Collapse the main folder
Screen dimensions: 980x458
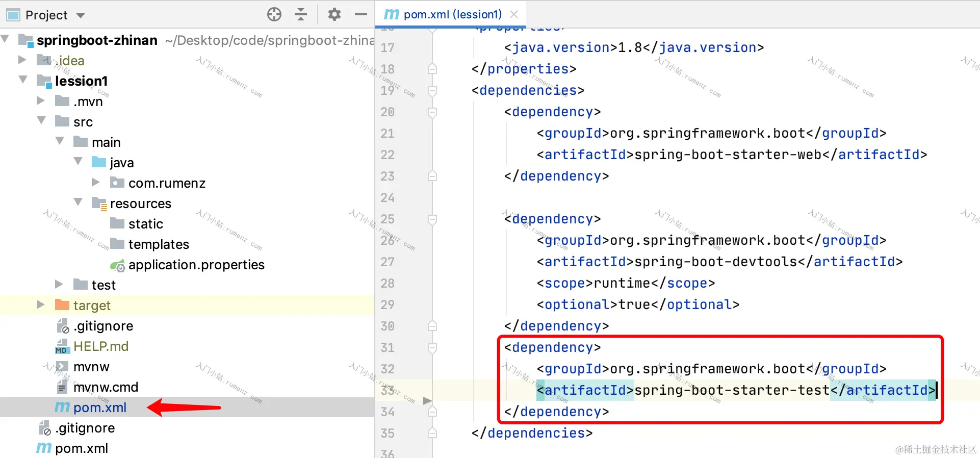(60, 140)
